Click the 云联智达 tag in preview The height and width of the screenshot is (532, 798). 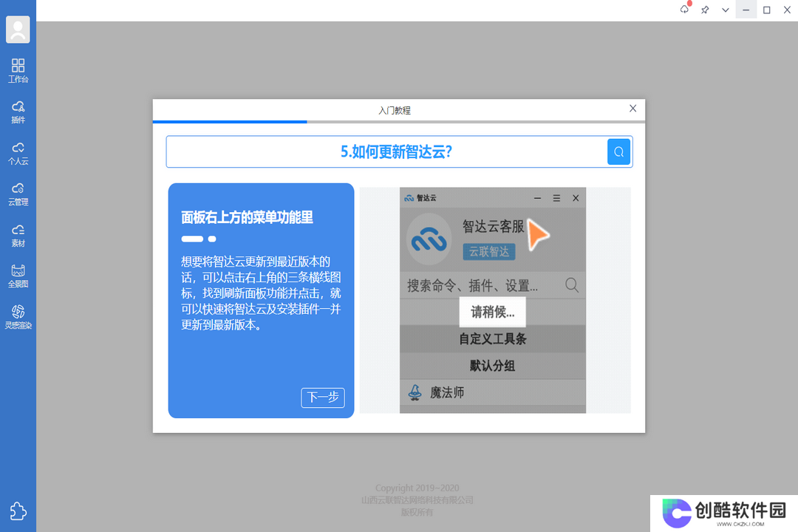click(x=489, y=251)
